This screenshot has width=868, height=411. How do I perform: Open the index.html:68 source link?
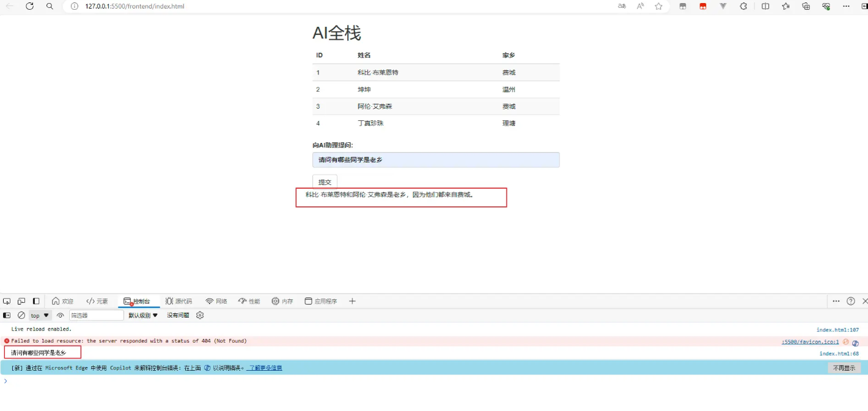click(x=839, y=354)
